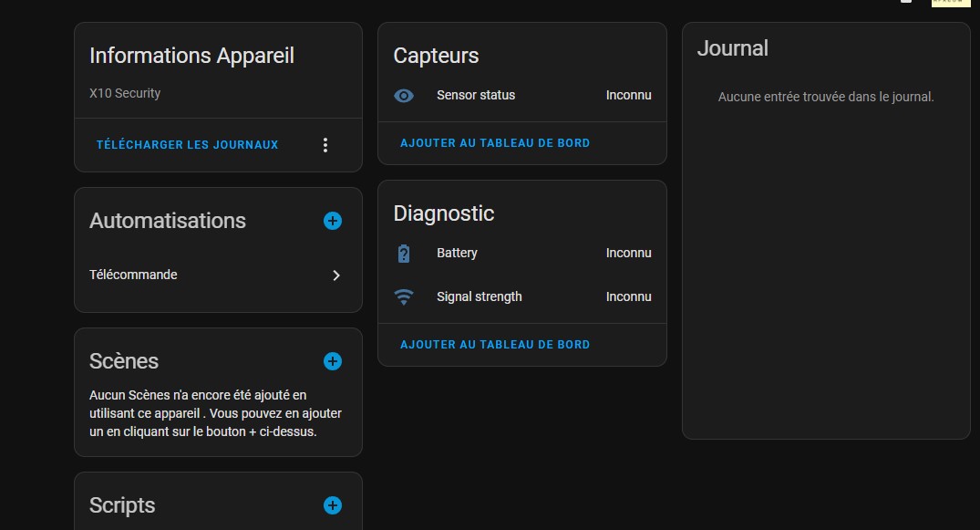Add a new automation with the plus icon
Viewport: 980px width, 530px height.
333,221
